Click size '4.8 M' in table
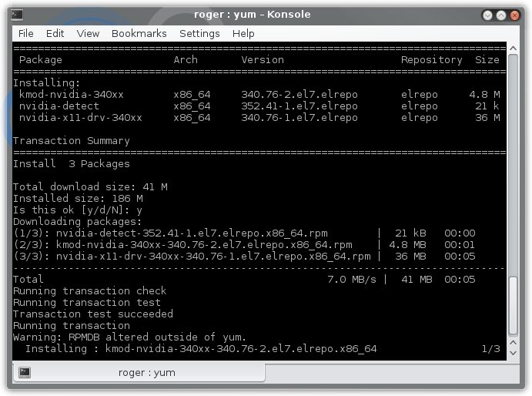 [484, 95]
